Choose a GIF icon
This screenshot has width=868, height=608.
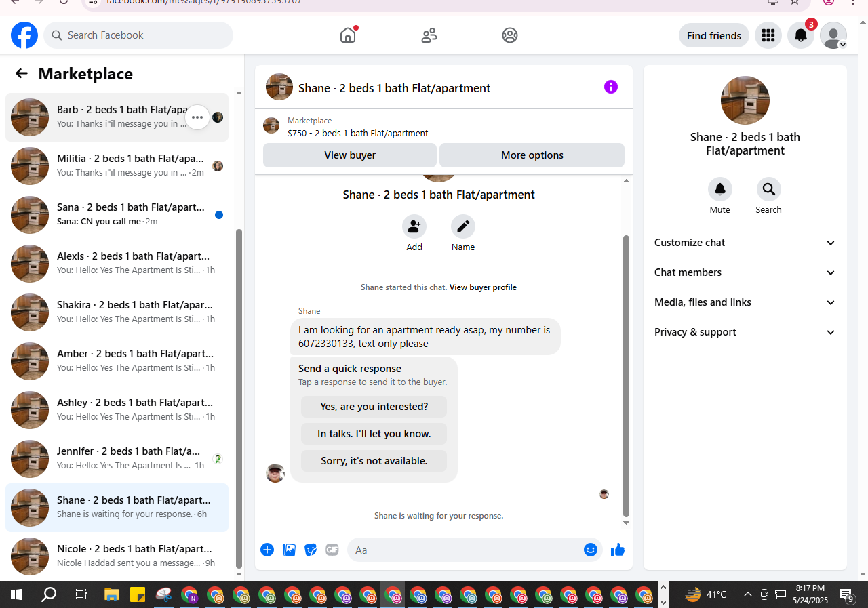point(332,550)
